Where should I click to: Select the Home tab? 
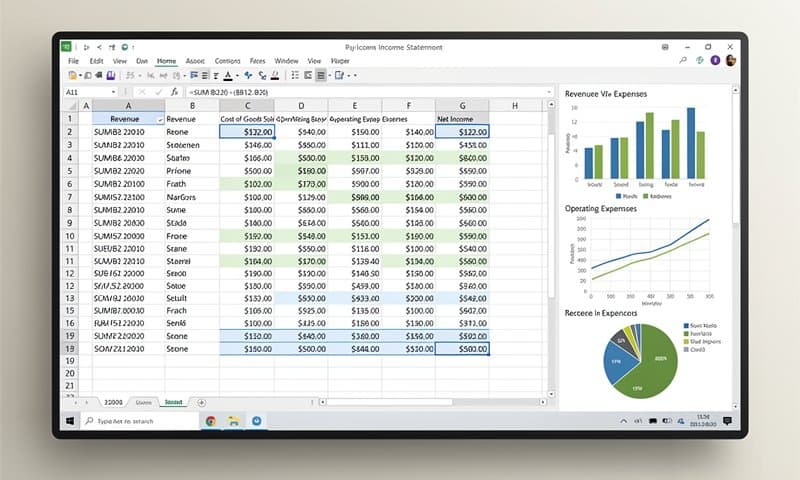166,61
